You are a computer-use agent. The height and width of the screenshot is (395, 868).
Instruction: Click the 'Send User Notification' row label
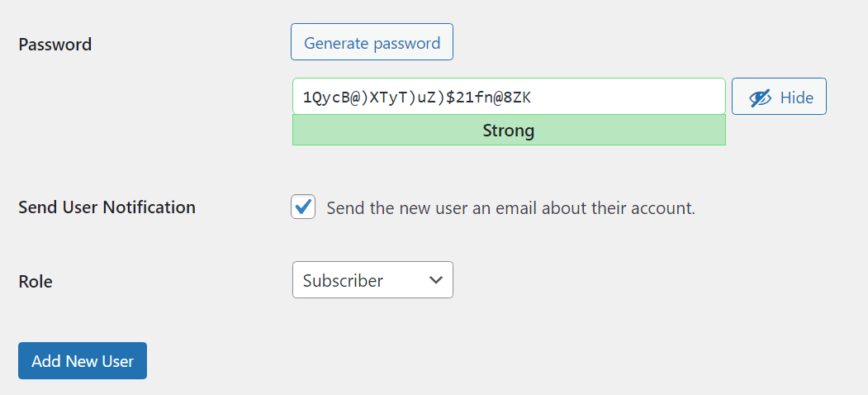point(107,207)
